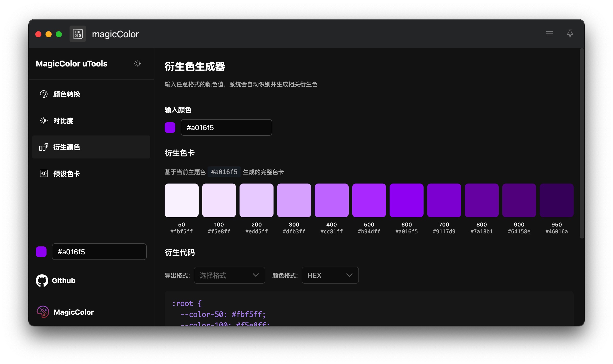The height and width of the screenshot is (364, 613).
Task: Click the vertical scrollbar of main panel
Action: click(582, 143)
